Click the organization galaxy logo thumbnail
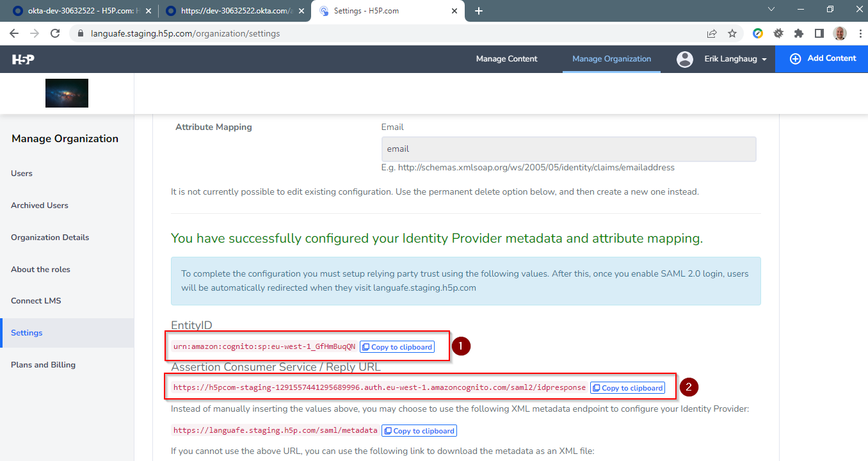Image resolution: width=868 pixels, height=461 pixels. [x=67, y=93]
